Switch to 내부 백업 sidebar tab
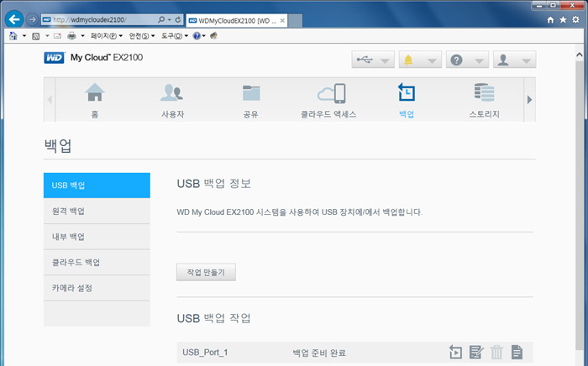The image size is (588, 366). [x=97, y=237]
